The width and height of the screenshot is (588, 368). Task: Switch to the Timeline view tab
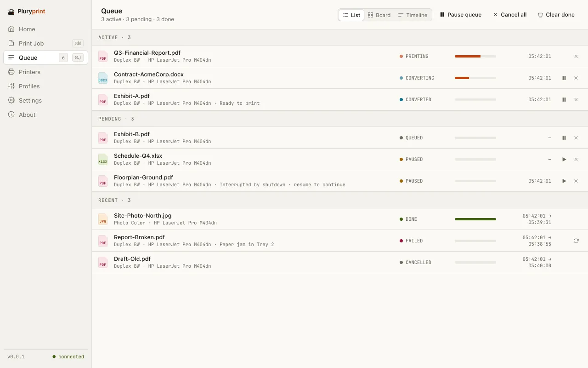413,15
